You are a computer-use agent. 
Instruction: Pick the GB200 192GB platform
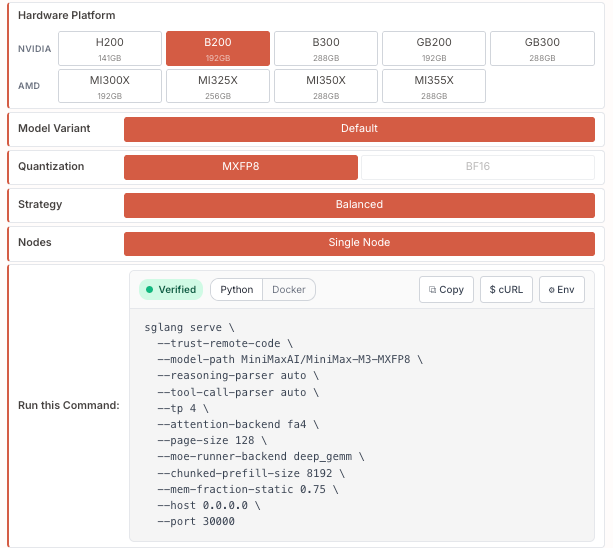click(434, 48)
